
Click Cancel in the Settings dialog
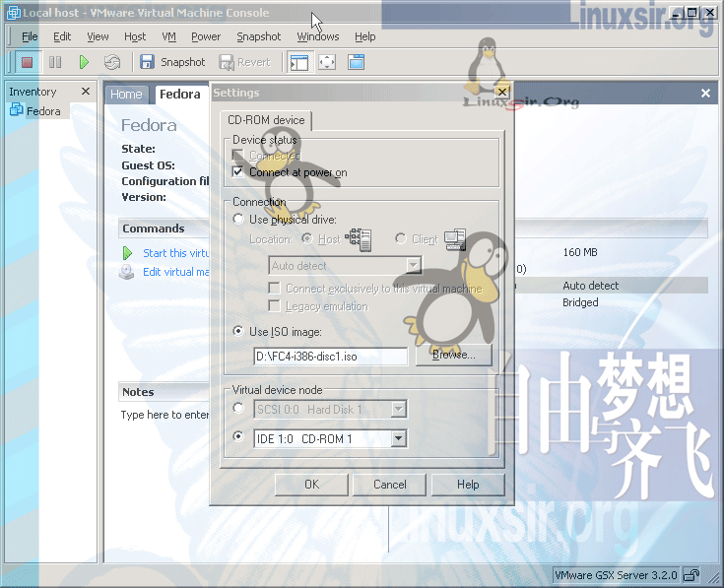[390, 485]
